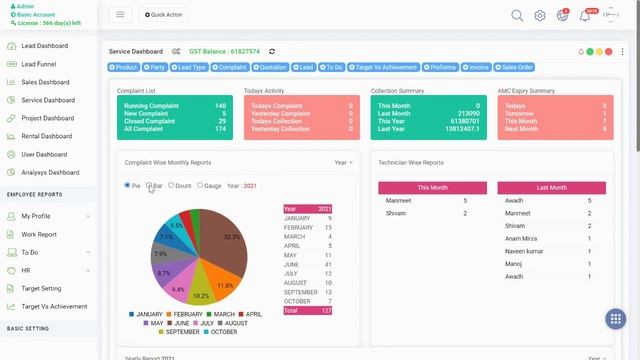Toggle OCTOBER in the pie chart legend
Screen dimensions: 640x360
point(220,332)
